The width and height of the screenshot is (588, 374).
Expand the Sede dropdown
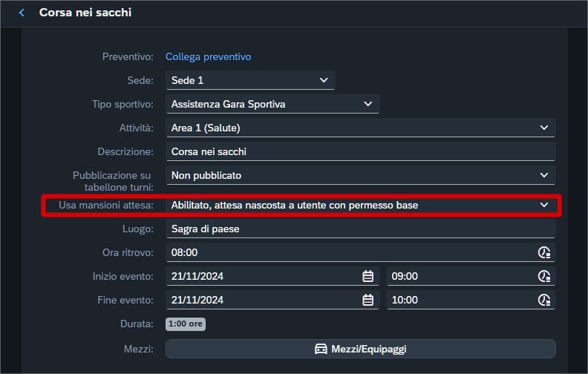[x=324, y=80]
